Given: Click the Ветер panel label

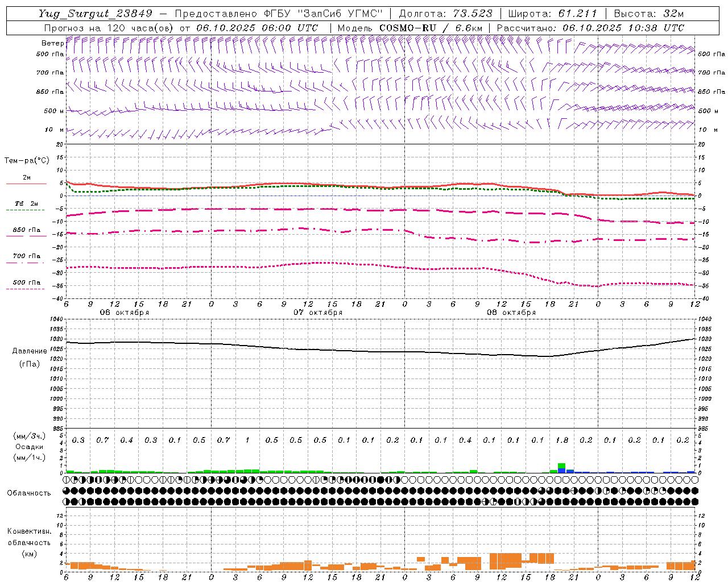Looking at the screenshot, I should 52,43.
